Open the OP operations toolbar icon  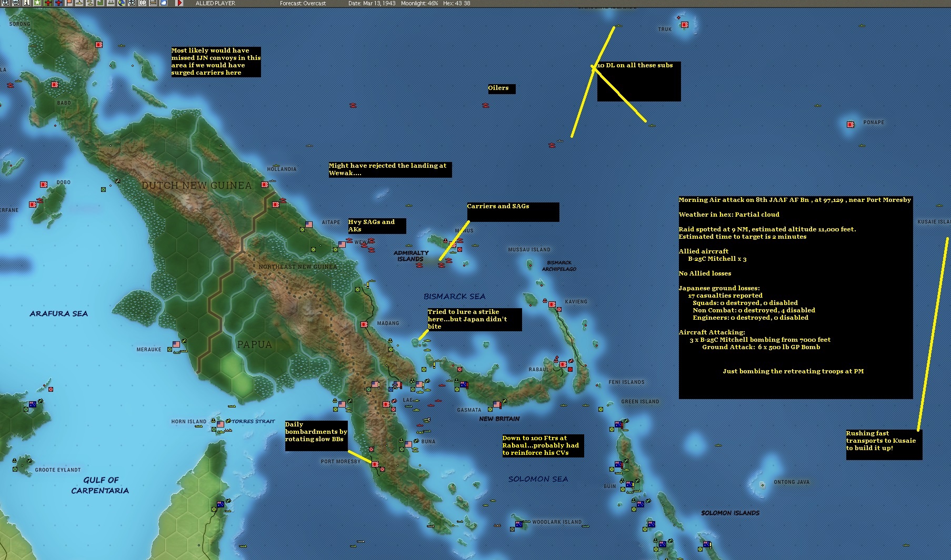pyautogui.click(x=143, y=3)
